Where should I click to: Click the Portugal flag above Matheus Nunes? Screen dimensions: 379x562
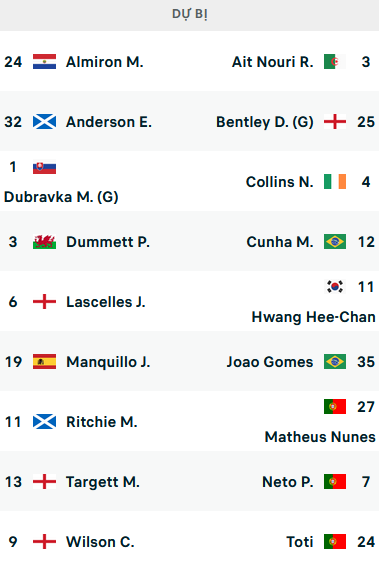[335, 407]
